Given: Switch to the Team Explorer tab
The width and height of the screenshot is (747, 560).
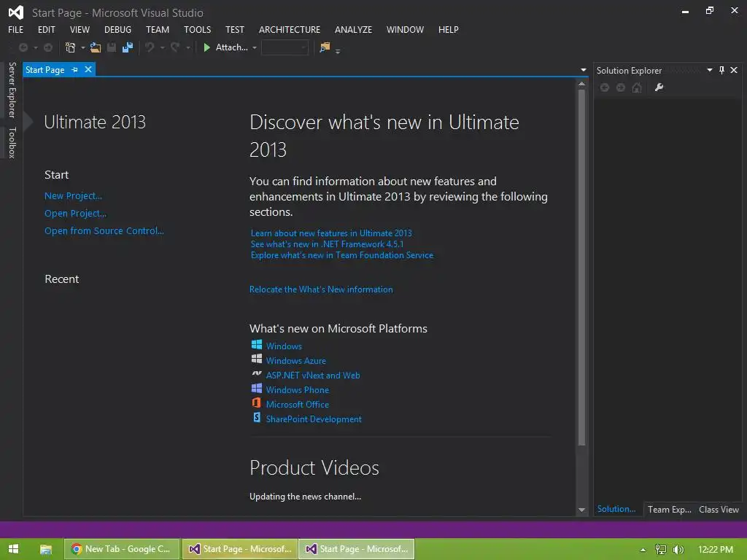Looking at the screenshot, I should 670,510.
